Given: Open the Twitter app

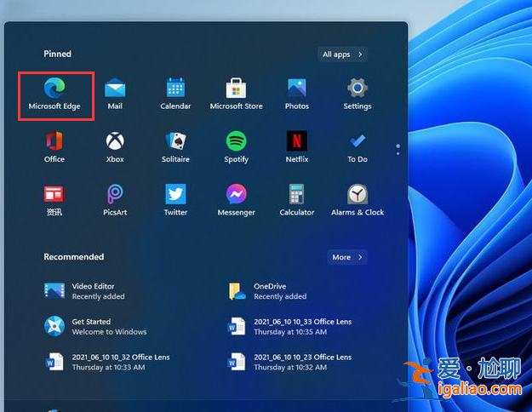Looking at the screenshot, I should pyautogui.click(x=175, y=200).
